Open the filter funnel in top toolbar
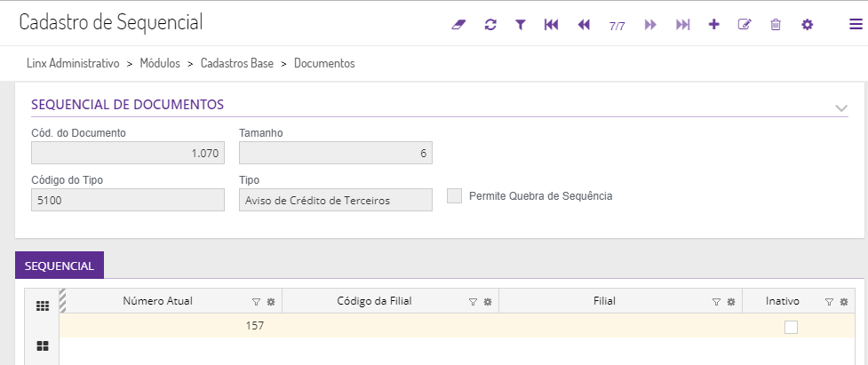This screenshot has width=868, height=365. point(521,25)
